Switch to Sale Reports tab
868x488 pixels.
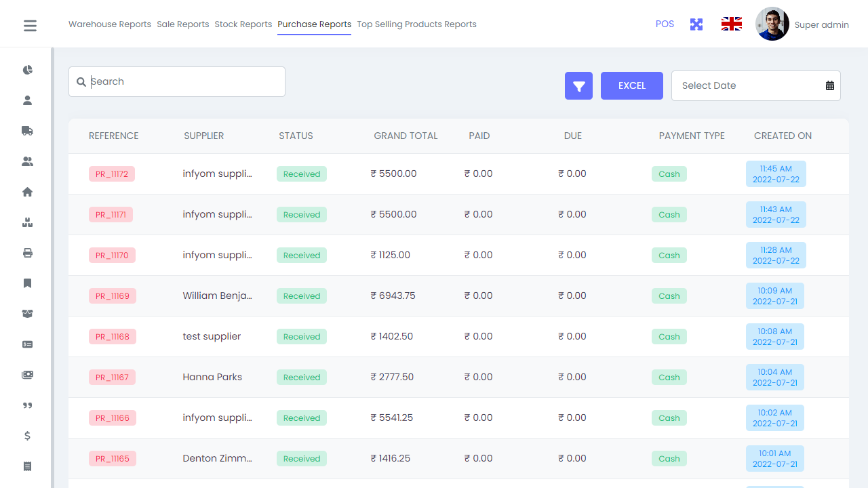coord(182,24)
